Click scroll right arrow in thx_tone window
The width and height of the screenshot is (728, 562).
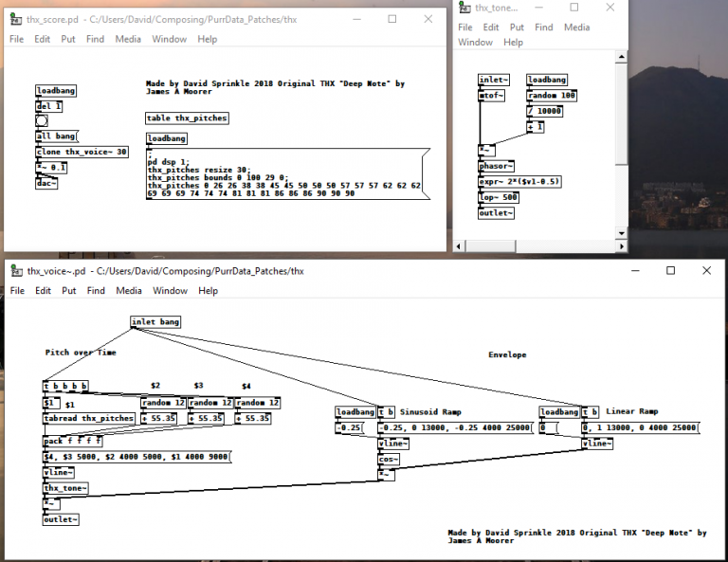621,246
